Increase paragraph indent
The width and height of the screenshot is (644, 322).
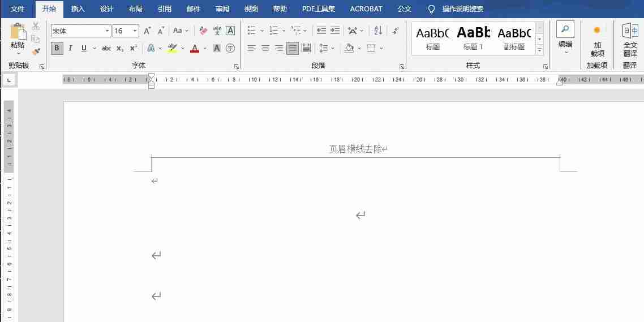click(x=334, y=31)
